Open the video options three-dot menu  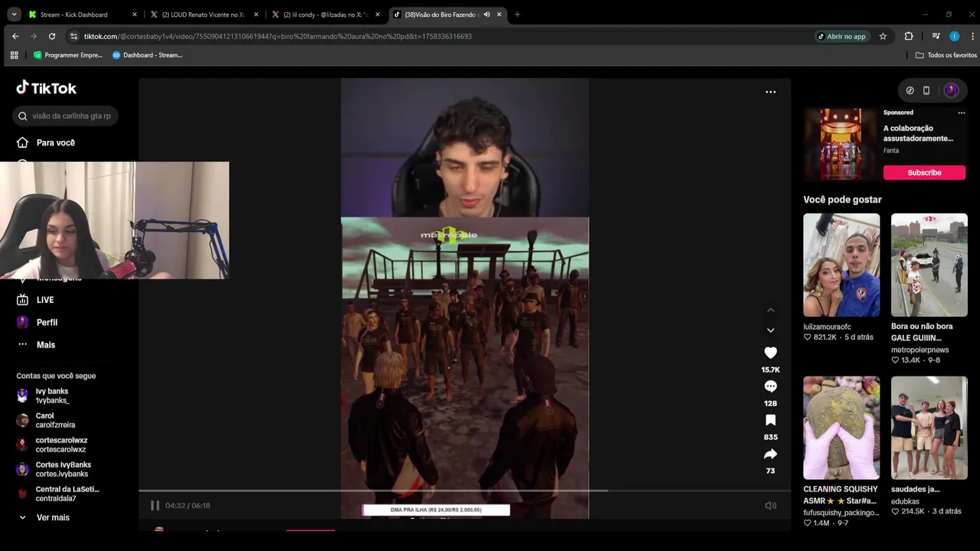coord(770,92)
